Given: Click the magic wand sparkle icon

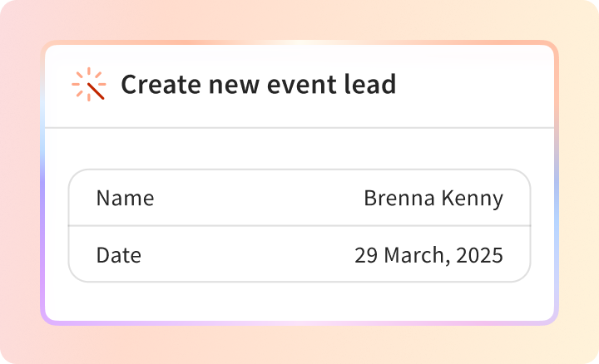Looking at the screenshot, I should (89, 84).
